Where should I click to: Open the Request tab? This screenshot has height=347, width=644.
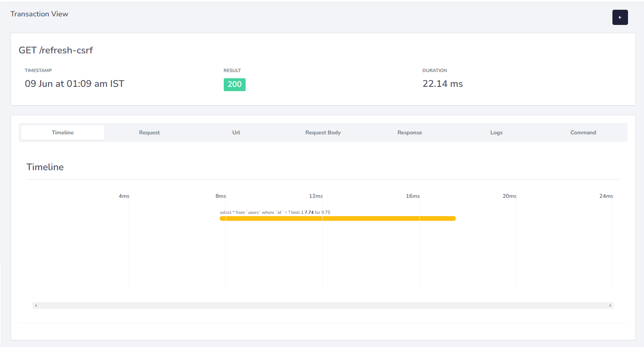(149, 132)
